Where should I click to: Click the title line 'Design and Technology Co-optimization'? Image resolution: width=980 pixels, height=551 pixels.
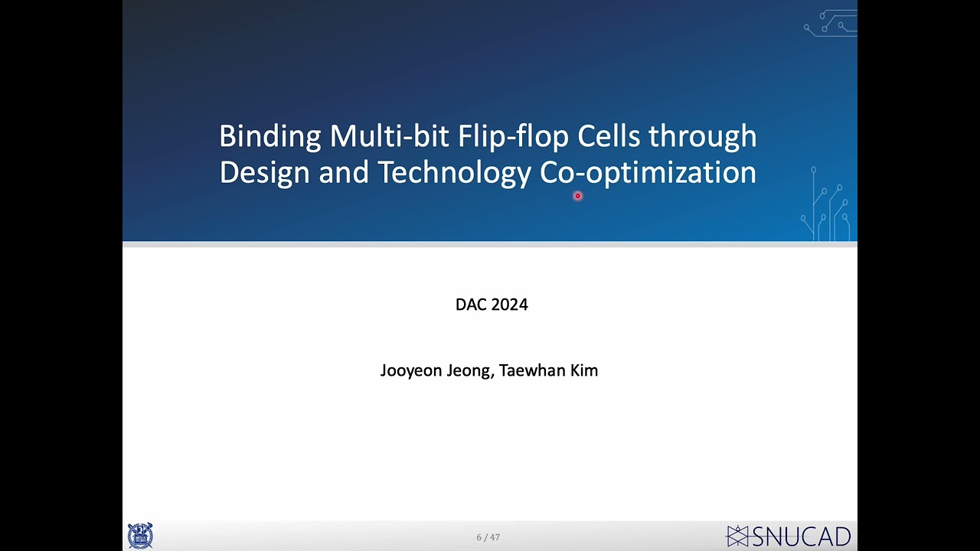pyautogui.click(x=488, y=172)
